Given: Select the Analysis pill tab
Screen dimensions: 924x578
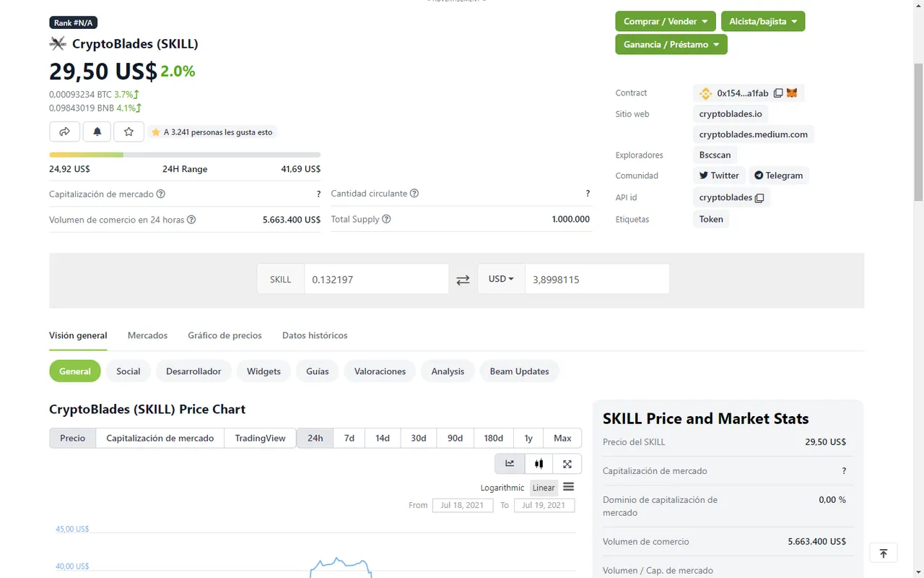Looking at the screenshot, I should click(x=448, y=371).
